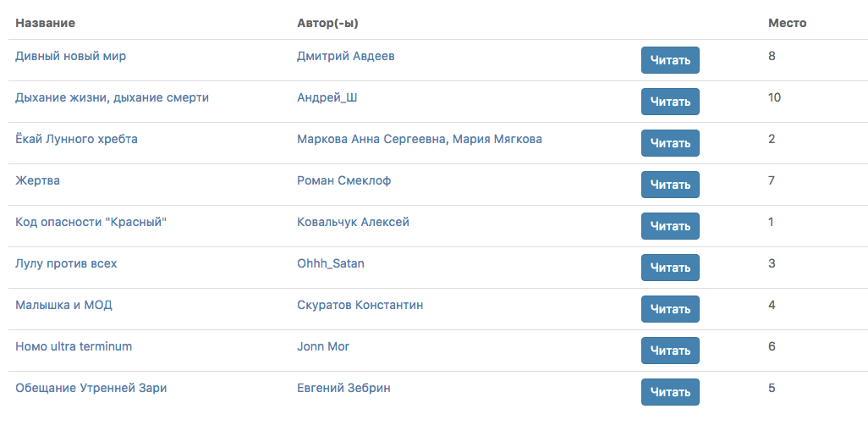Image resolution: width=868 pixels, height=442 pixels.
Task: View author profile Дмитрий Авдеев
Action: click(346, 57)
